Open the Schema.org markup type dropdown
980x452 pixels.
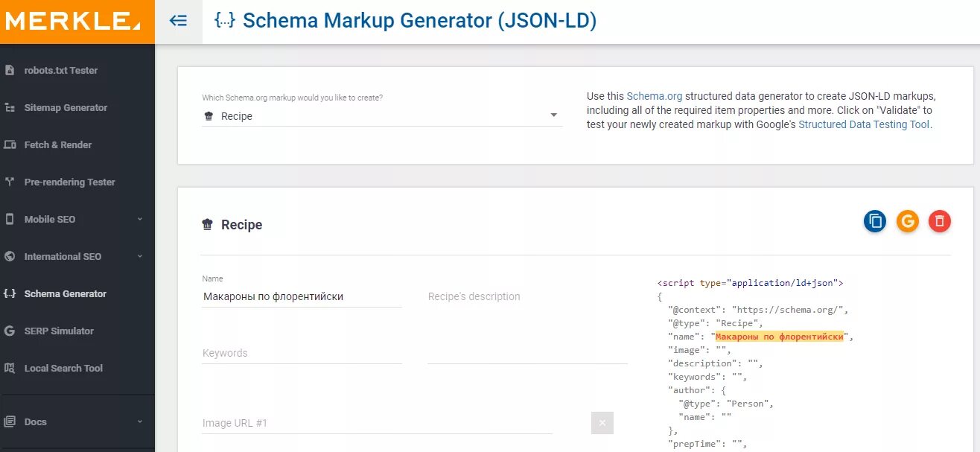coord(381,116)
